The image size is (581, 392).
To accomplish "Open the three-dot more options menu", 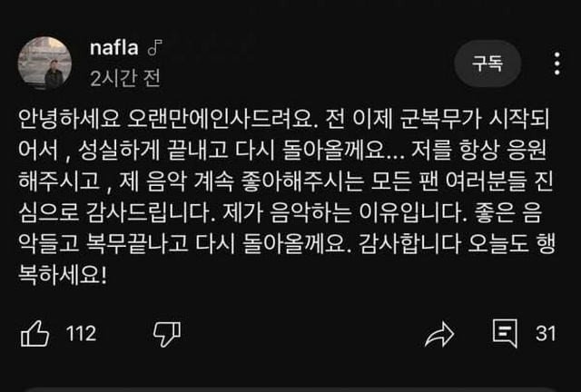I will (556, 64).
